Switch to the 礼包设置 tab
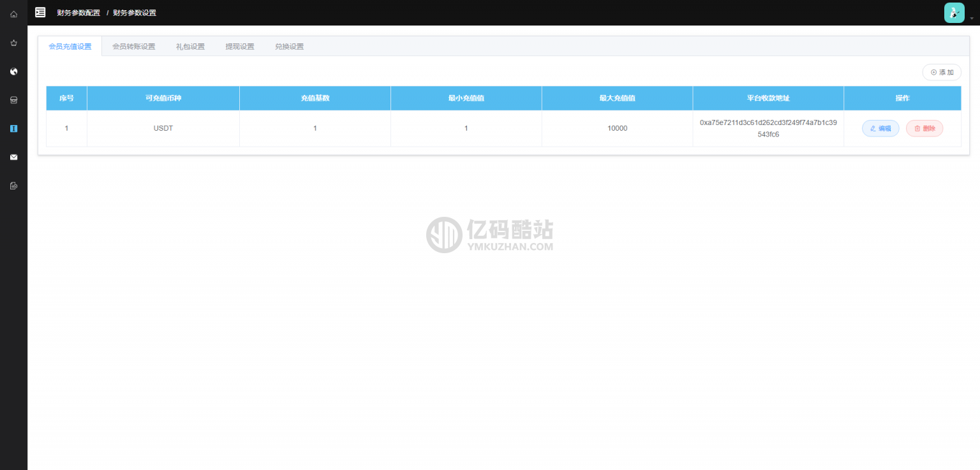This screenshot has height=470, width=980. (x=190, y=47)
